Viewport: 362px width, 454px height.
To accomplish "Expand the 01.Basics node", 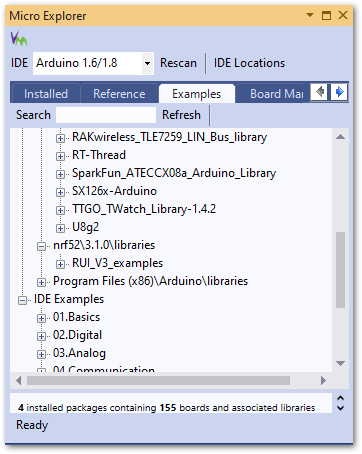I will tap(41, 318).
